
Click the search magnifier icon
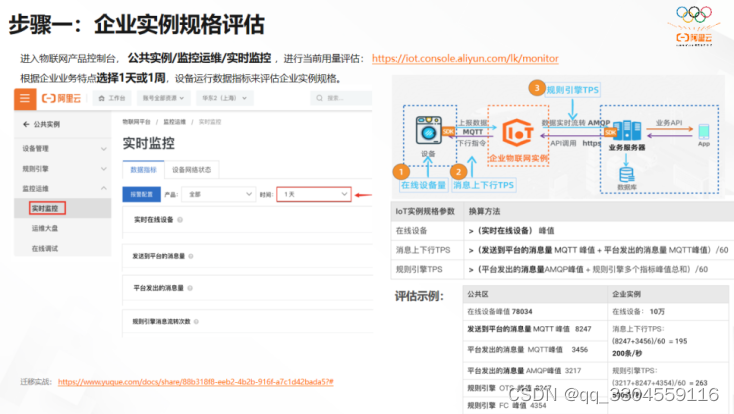coord(319,98)
